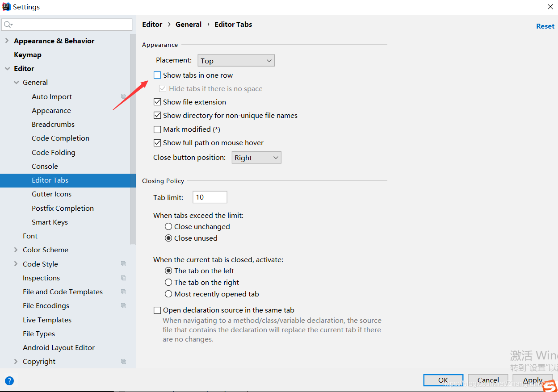Select Close unused radio button

168,238
